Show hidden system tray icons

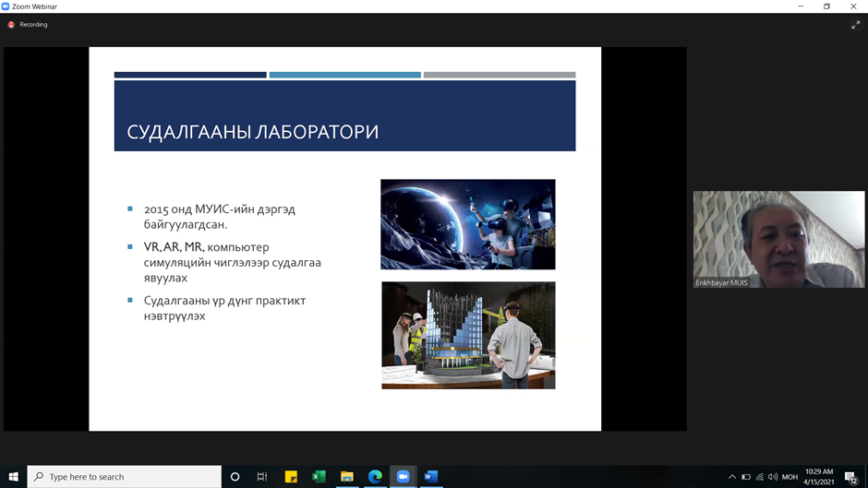pos(732,477)
